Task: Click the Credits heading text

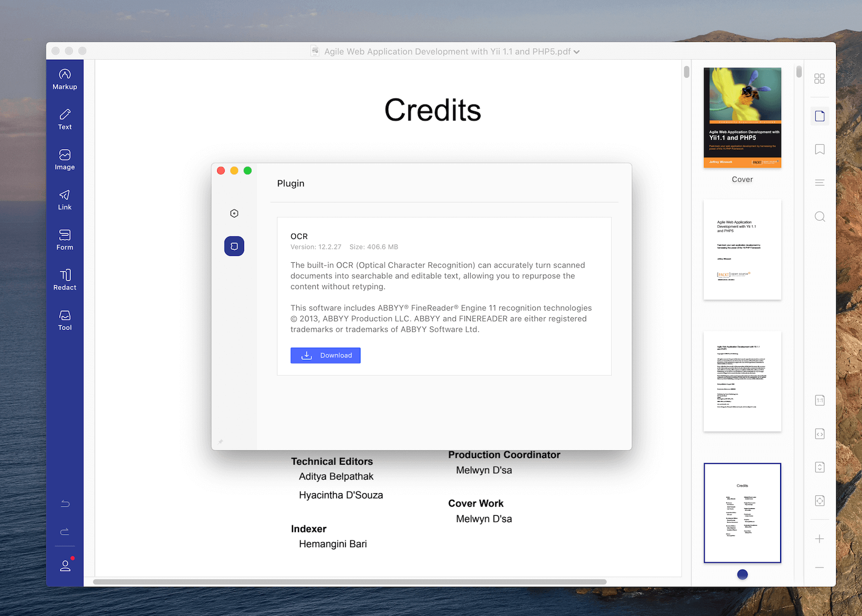Action: pos(433,110)
